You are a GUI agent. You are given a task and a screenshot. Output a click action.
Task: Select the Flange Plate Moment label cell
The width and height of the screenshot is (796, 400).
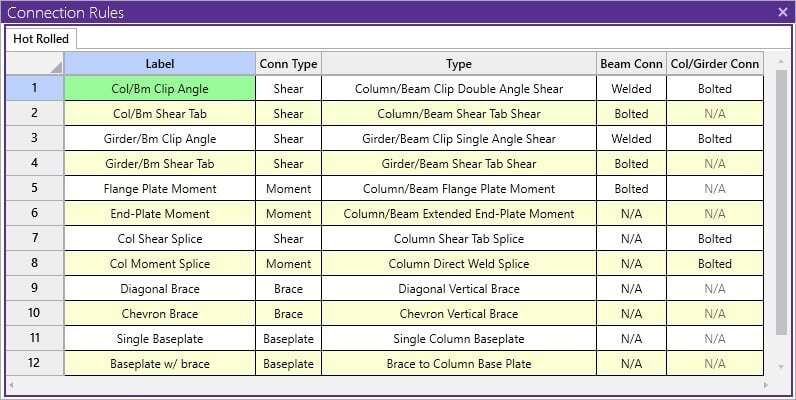pyautogui.click(x=160, y=189)
